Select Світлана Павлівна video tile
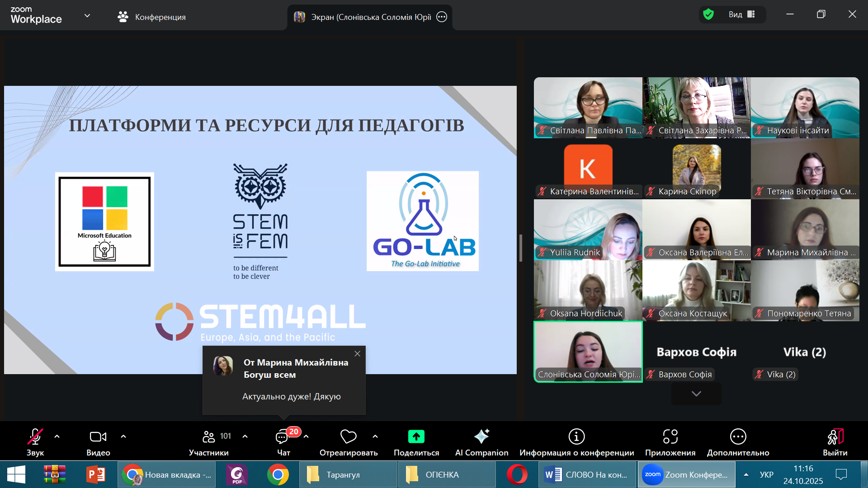The width and height of the screenshot is (868, 488). pos(588,108)
